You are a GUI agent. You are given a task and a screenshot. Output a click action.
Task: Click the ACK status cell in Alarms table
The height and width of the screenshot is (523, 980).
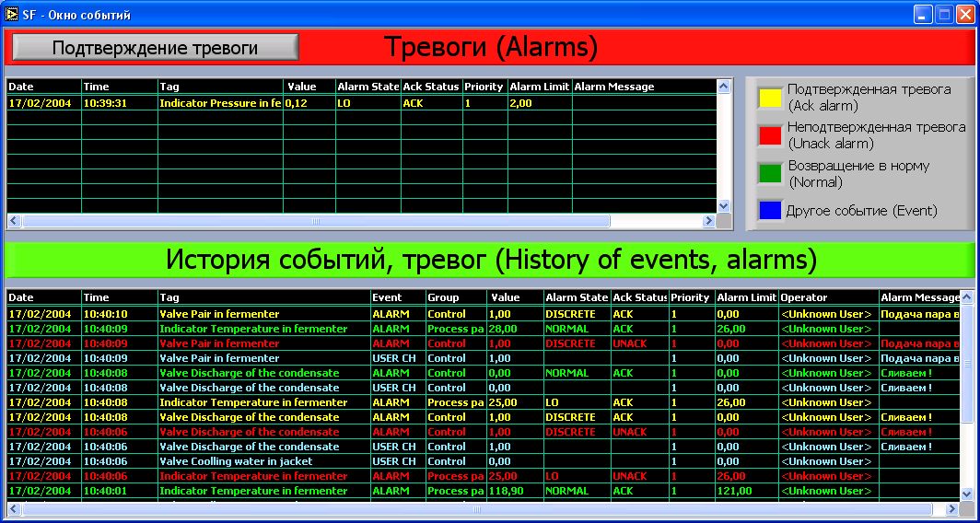[413, 103]
